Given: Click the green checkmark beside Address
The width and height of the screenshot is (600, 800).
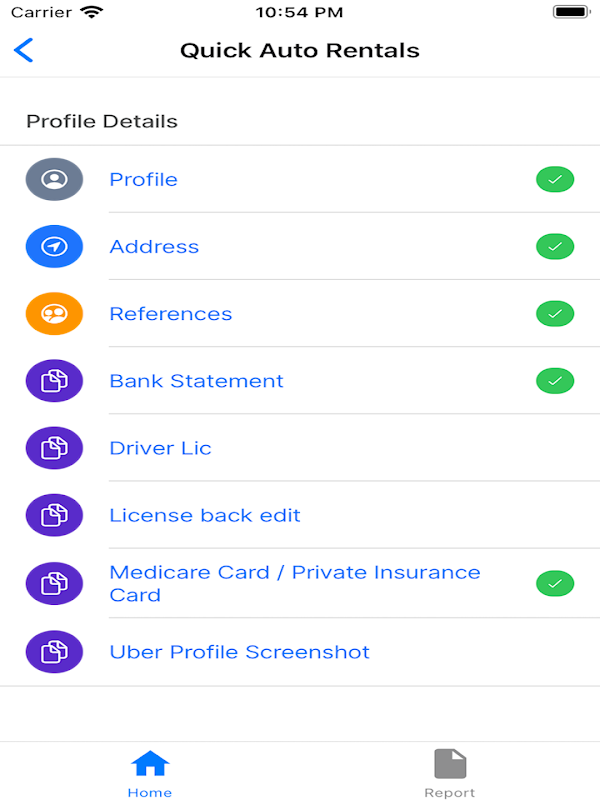Looking at the screenshot, I should click(555, 246).
